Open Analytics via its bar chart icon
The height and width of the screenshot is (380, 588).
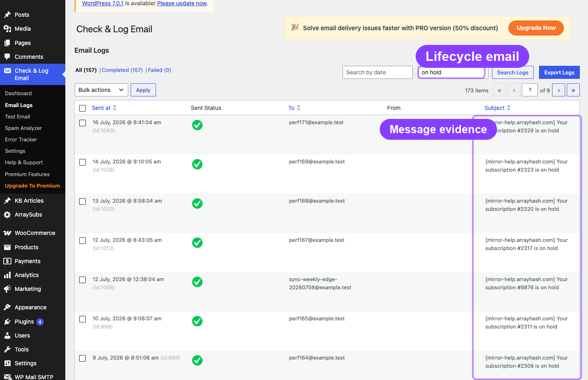pos(7,275)
